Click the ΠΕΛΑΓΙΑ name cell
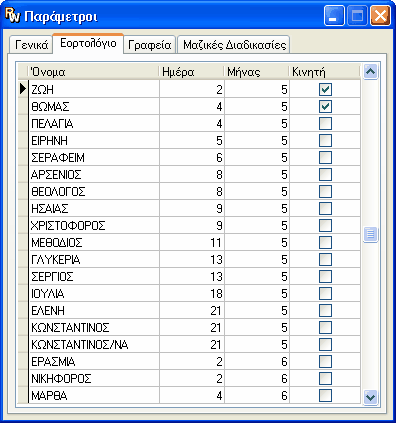This screenshot has width=396, height=423. [94, 123]
